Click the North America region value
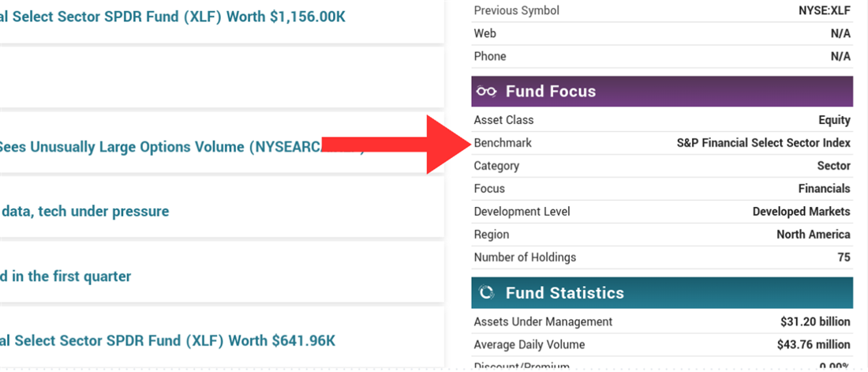The height and width of the screenshot is (372, 868). point(813,235)
